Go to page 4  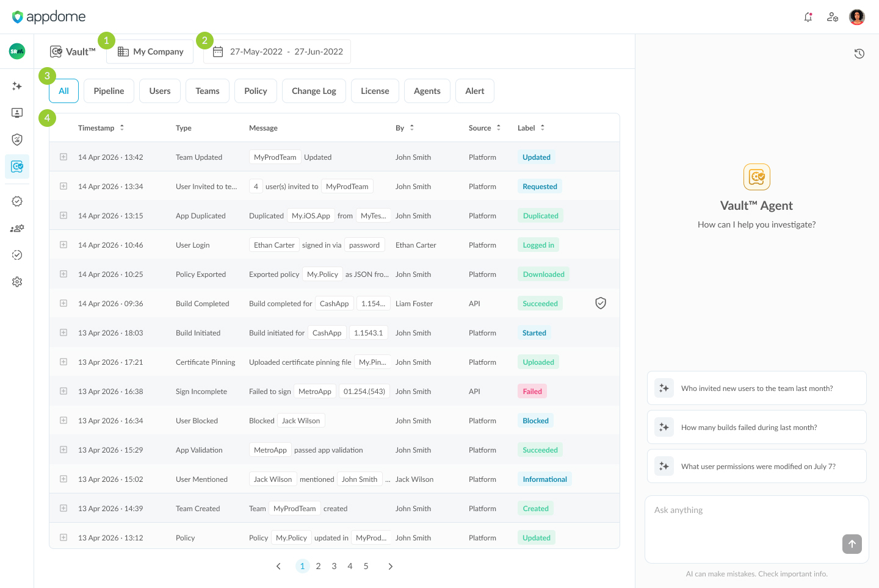click(x=350, y=566)
